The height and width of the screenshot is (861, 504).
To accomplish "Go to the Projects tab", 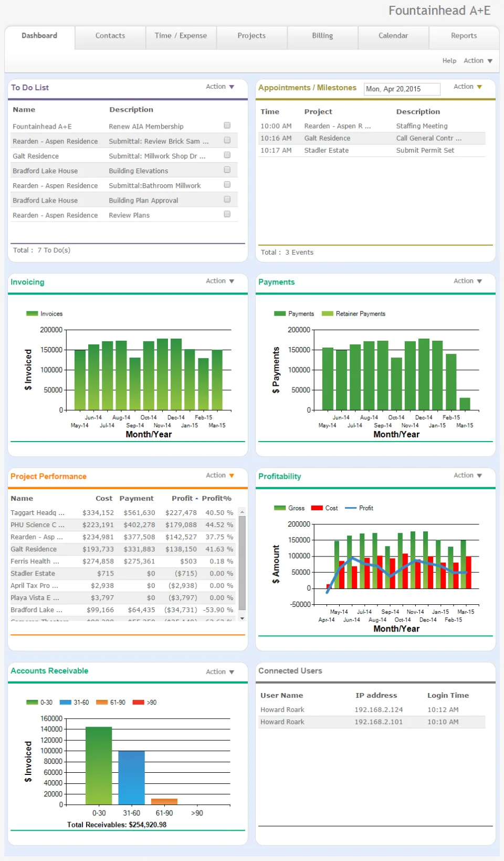I will click(x=251, y=36).
